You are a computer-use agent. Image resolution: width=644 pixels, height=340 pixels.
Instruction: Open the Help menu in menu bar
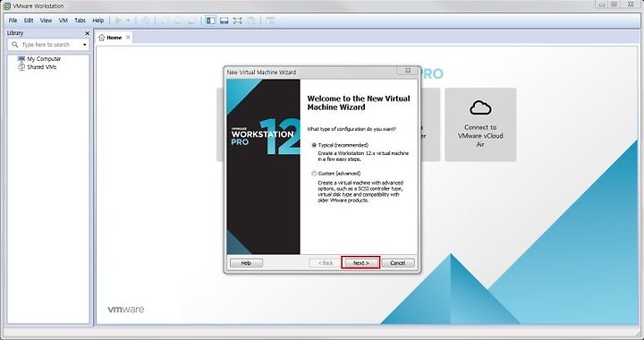click(98, 20)
